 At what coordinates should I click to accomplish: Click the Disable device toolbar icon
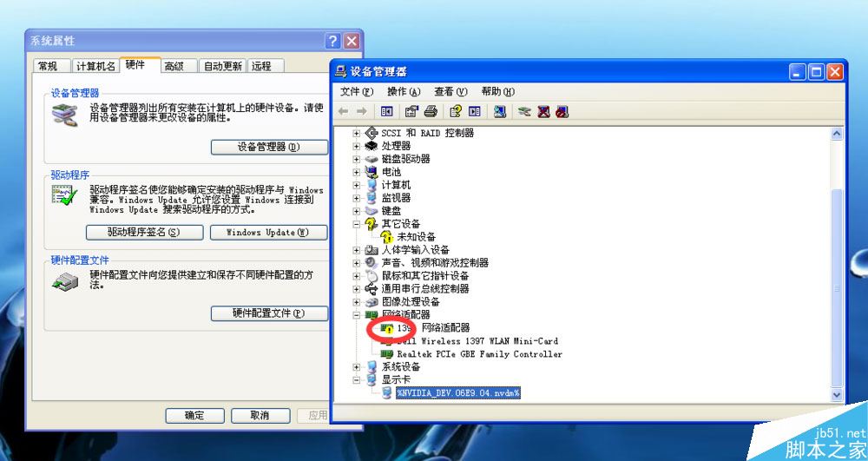562,111
